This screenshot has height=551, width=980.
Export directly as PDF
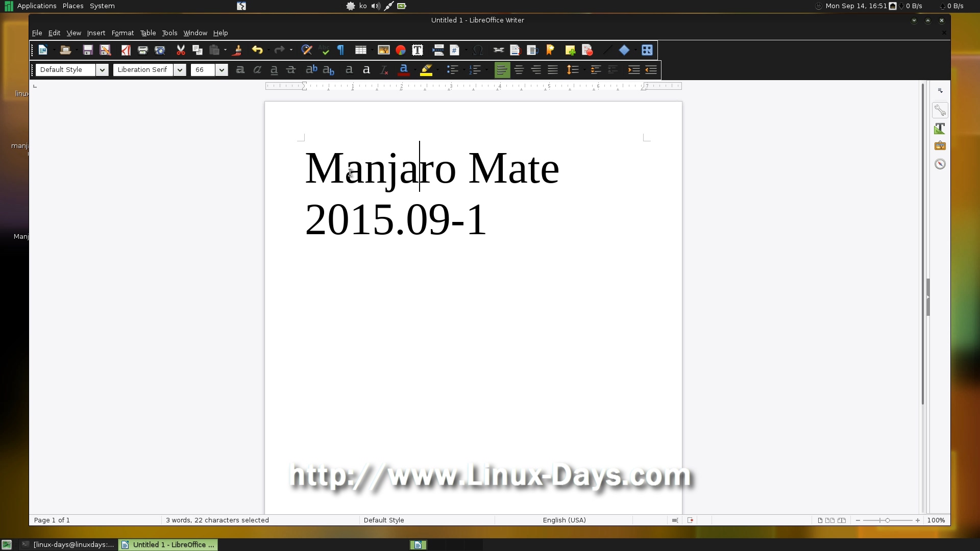[126, 50]
